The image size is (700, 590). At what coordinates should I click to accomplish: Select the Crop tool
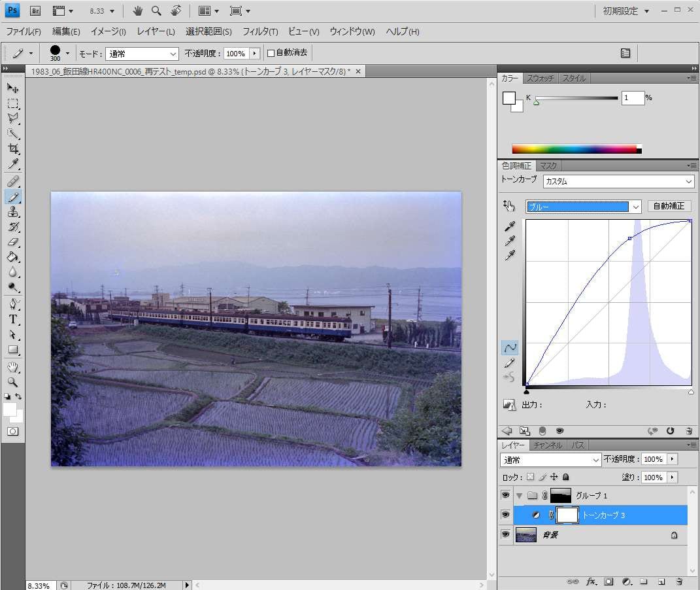point(12,148)
